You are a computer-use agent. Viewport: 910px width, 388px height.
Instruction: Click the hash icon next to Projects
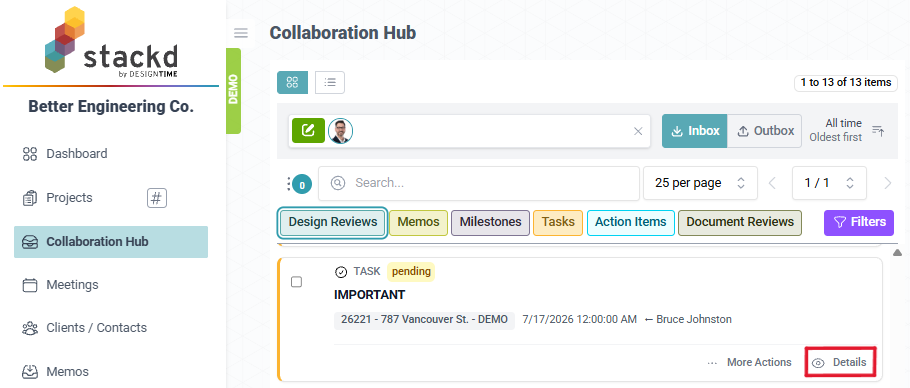click(x=156, y=198)
